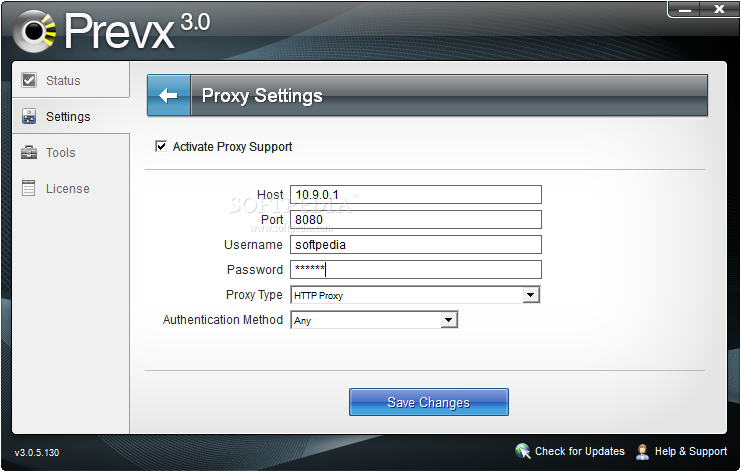Go back using the arrow button
This screenshot has height=472, width=741.
coord(169,95)
